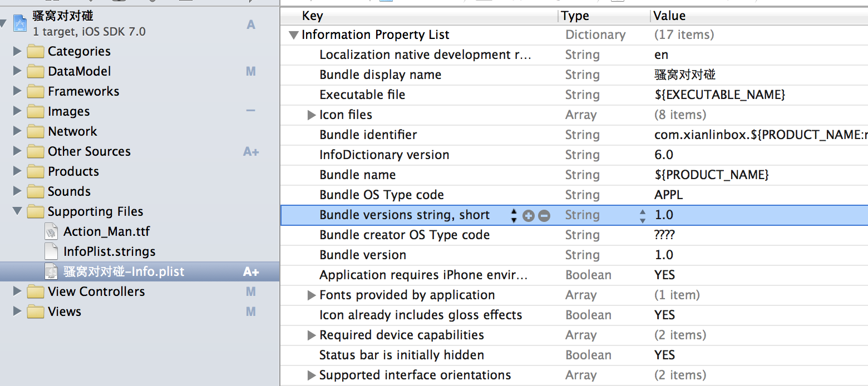Viewport: 868px width, 386px height.
Task: Click the Categories folder icon
Action: tap(36, 52)
